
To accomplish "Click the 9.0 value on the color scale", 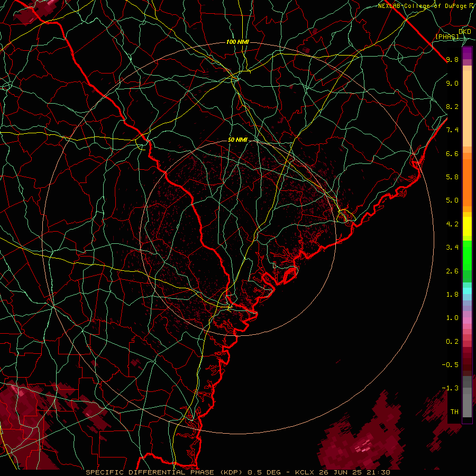I will [452, 83].
